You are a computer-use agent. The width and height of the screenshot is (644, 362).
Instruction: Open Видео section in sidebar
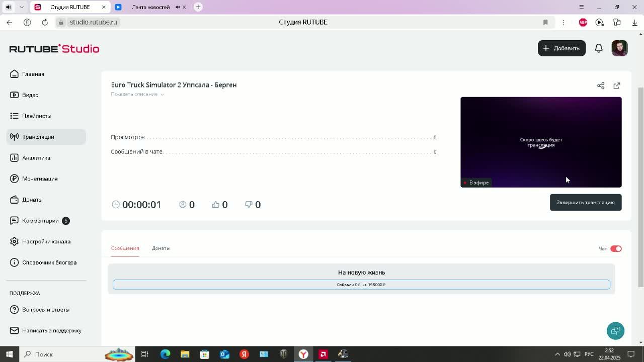30,95
